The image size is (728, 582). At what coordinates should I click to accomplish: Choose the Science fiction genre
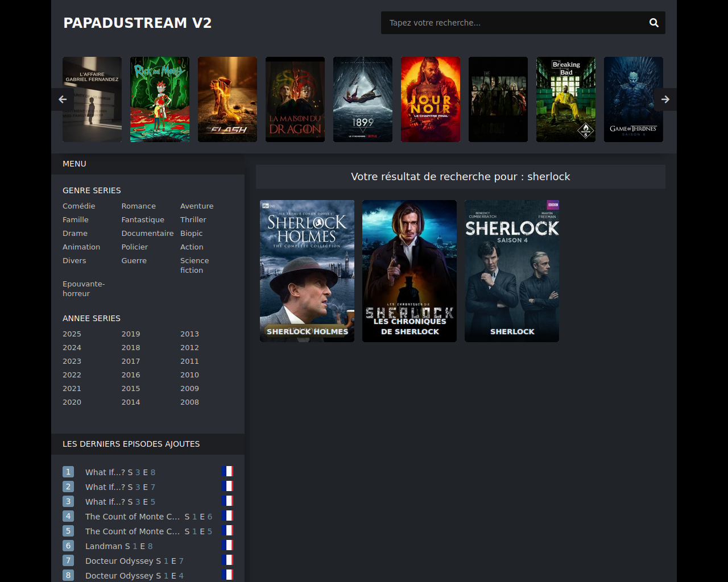click(x=194, y=265)
